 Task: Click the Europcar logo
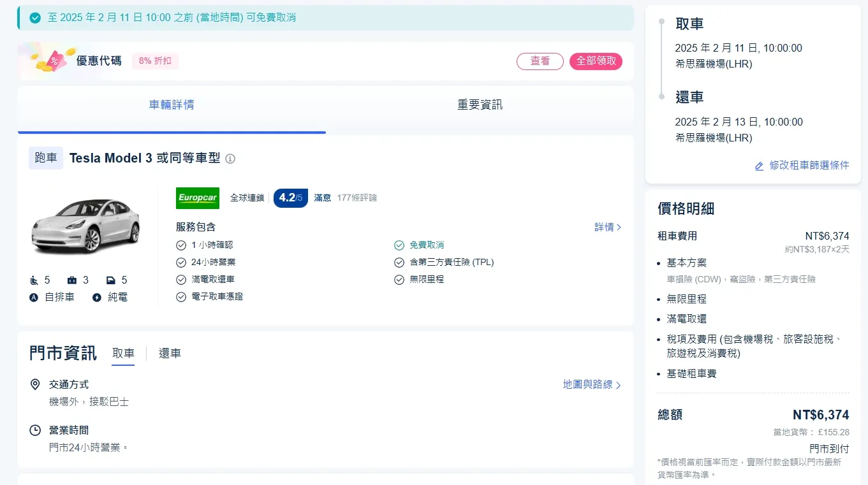(x=198, y=198)
